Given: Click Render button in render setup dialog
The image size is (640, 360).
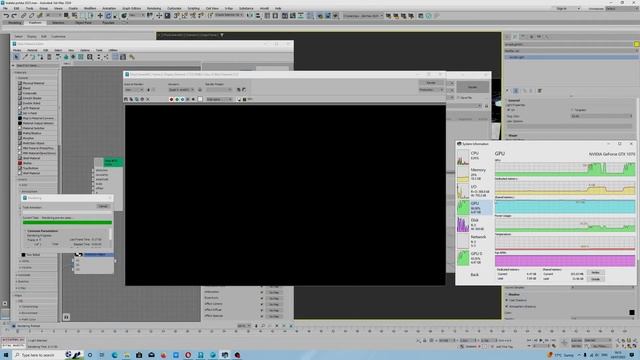Looking at the screenshot, I should [x=472, y=87].
